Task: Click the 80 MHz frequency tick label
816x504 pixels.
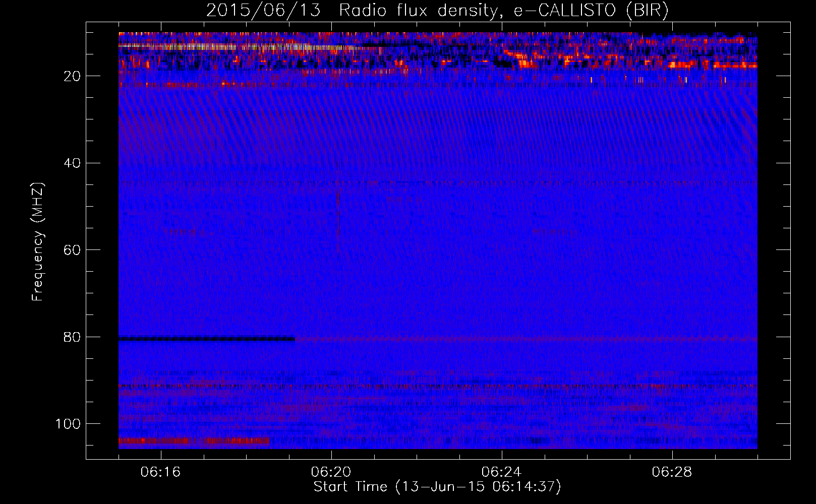Action: [x=73, y=337]
